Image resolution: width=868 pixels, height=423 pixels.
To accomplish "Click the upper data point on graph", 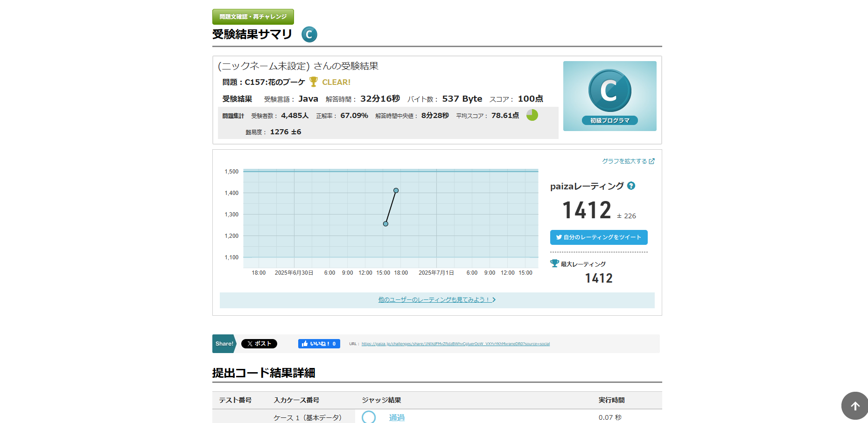I will (396, 190).
